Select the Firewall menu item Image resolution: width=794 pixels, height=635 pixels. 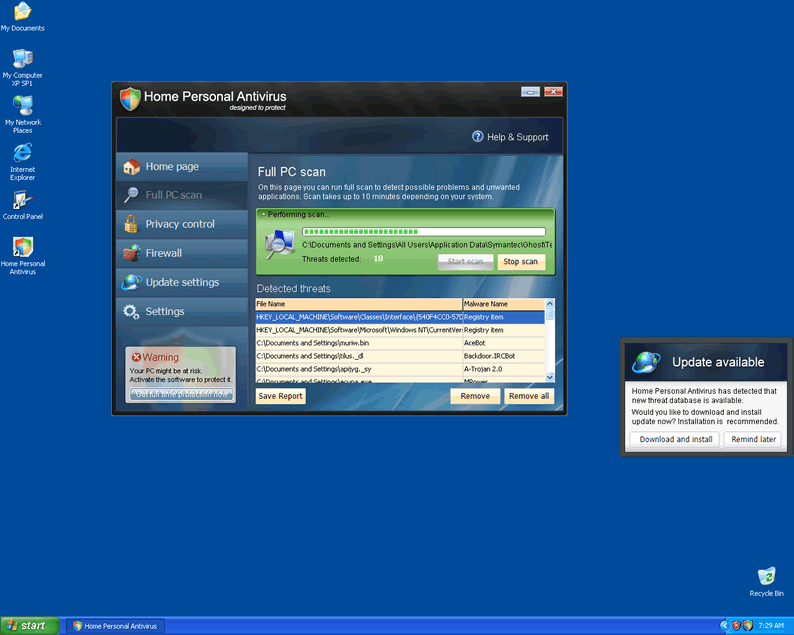click(x=164, y=253)
